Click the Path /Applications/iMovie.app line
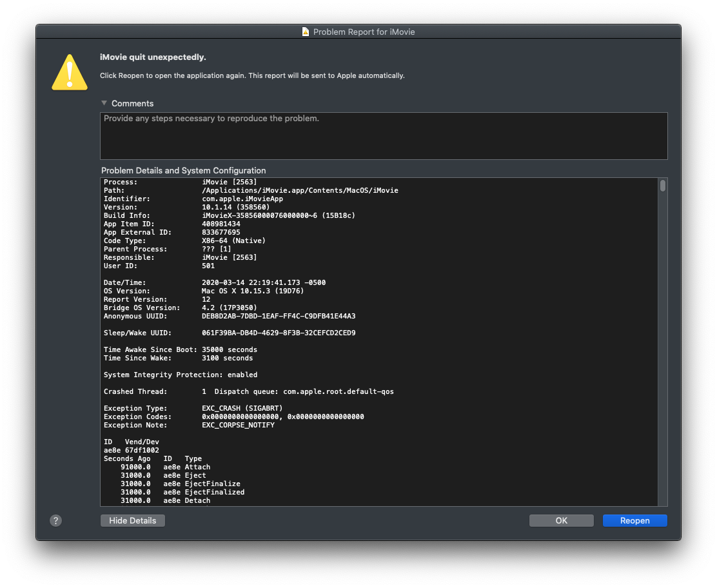Image resolution: width=717 pixels, height=588 pixels. pyautogui.click(x=251, y=190)
